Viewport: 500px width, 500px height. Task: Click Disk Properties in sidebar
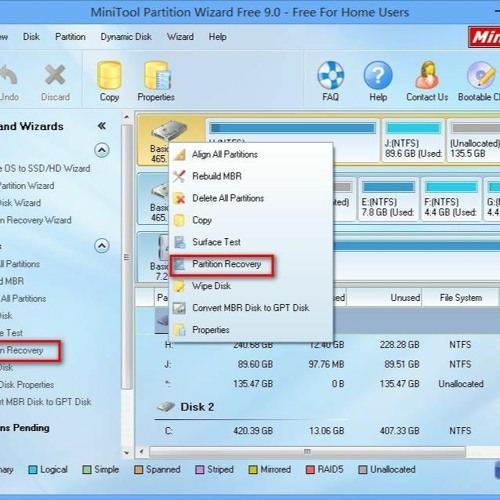tap(27, 385)
